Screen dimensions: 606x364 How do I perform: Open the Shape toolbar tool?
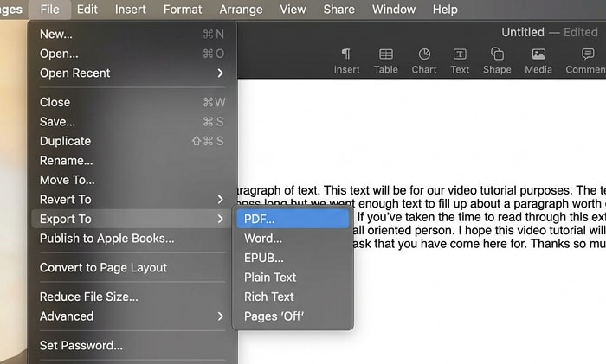[x=497, y=61]
